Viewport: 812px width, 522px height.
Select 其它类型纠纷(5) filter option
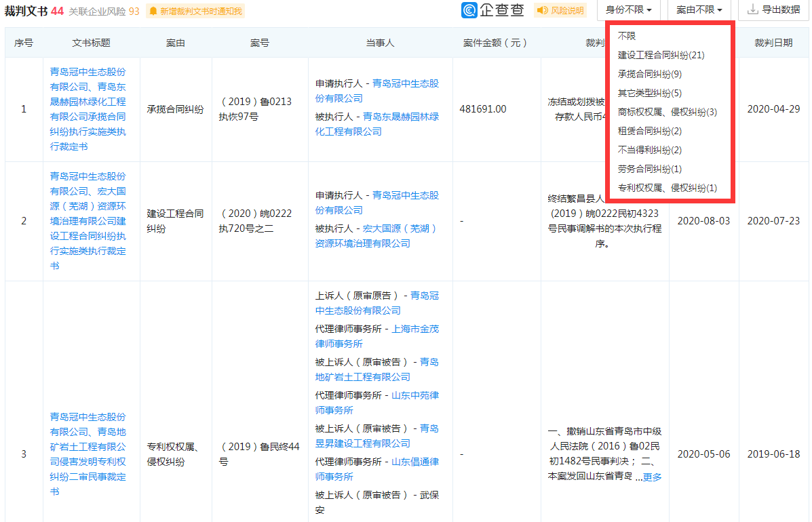click(x=650, y=93)
